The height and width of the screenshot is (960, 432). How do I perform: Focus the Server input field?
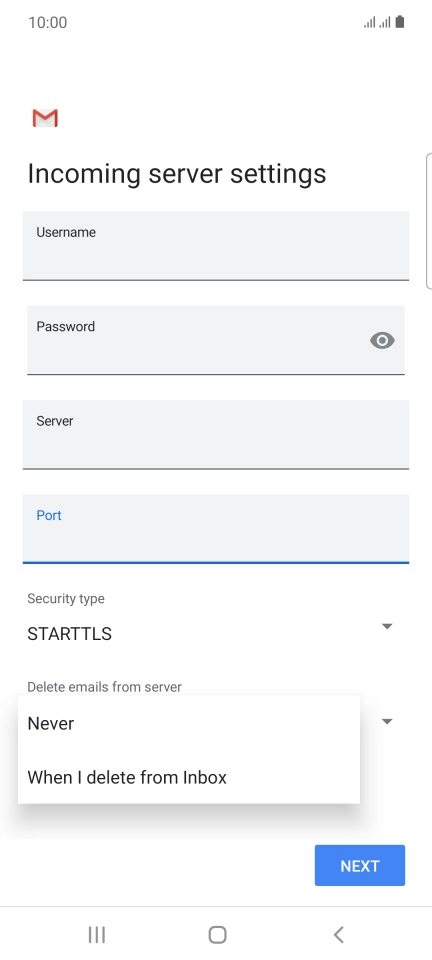[216, 434]
